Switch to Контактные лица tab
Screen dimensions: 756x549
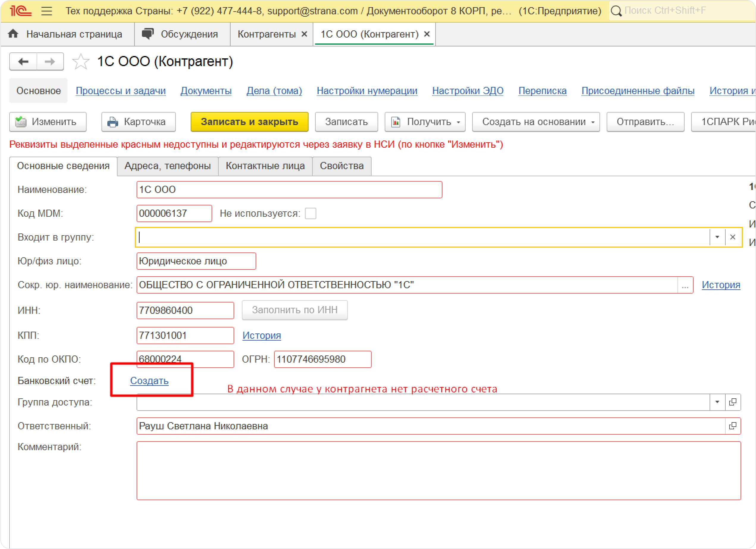click(265, 166)
